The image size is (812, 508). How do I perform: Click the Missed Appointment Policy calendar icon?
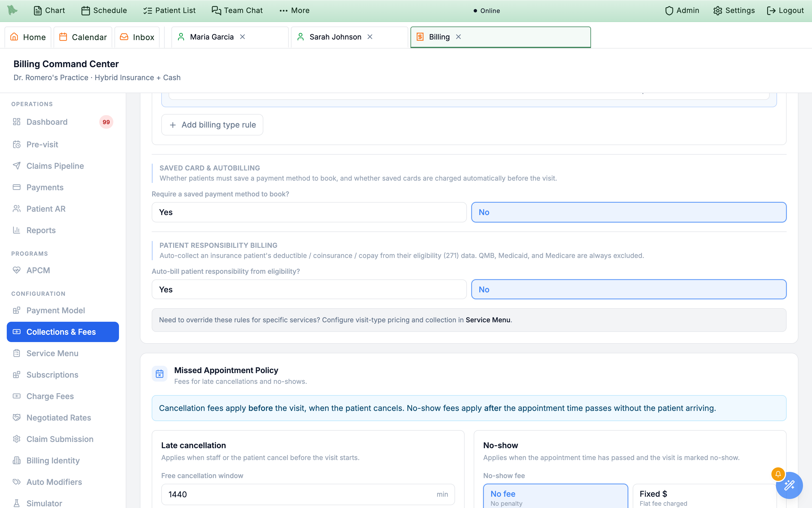(160, 374)
